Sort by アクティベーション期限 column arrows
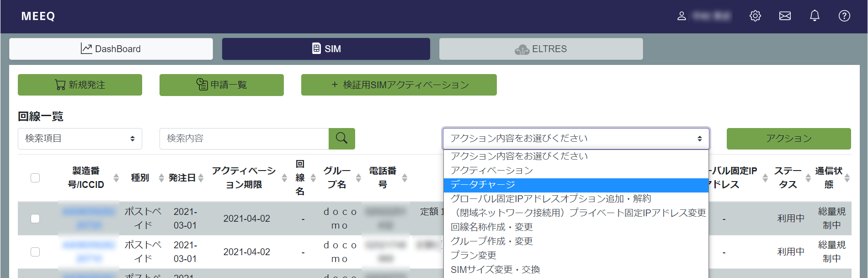This screenshot has height=278, width=868. pos(284,178)
